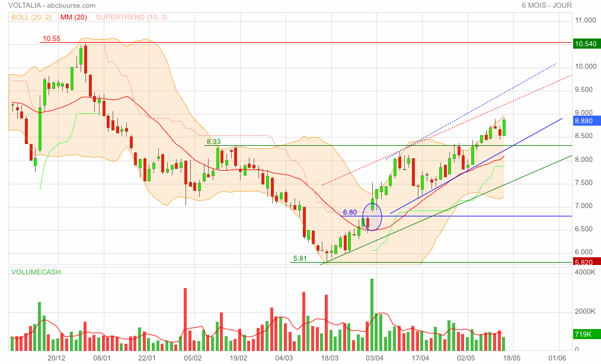This screenshot has height=364, width=601.
Task: Click the 8.33 green level label
Action: tap(213, 142)
